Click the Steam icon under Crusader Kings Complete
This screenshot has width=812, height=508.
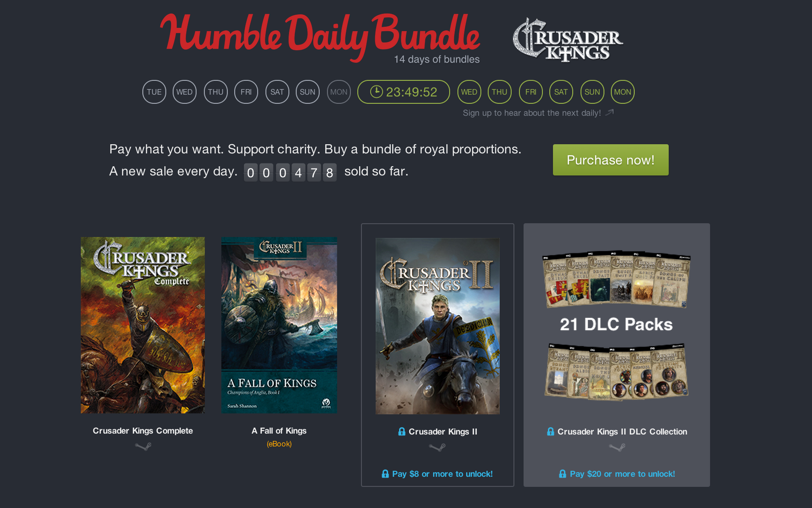pyautogui.click(x=143, y=446)
